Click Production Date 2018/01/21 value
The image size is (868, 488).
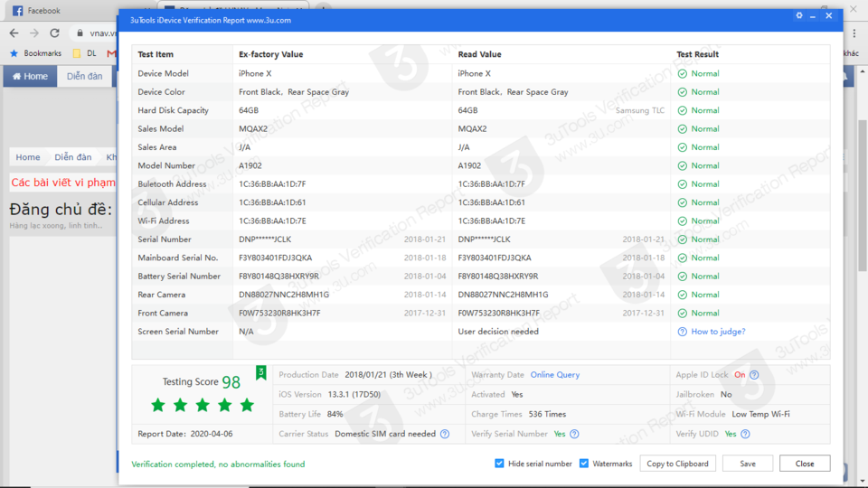pyautogui.click(x=388, y=374)
